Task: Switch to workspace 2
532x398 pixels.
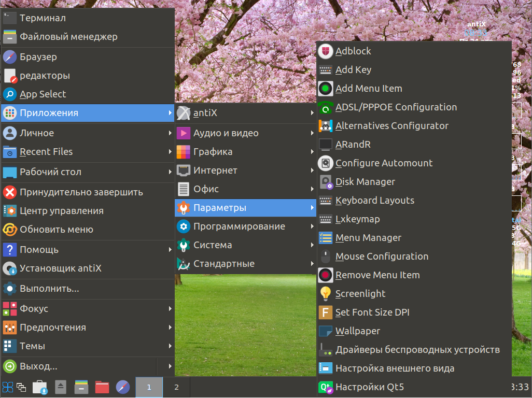Action: [176, 387]
